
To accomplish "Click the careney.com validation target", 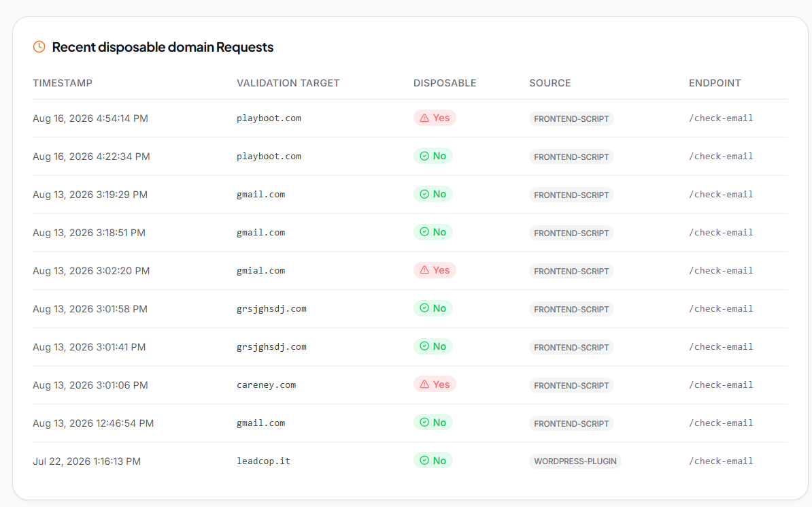I will coord(266,385).
